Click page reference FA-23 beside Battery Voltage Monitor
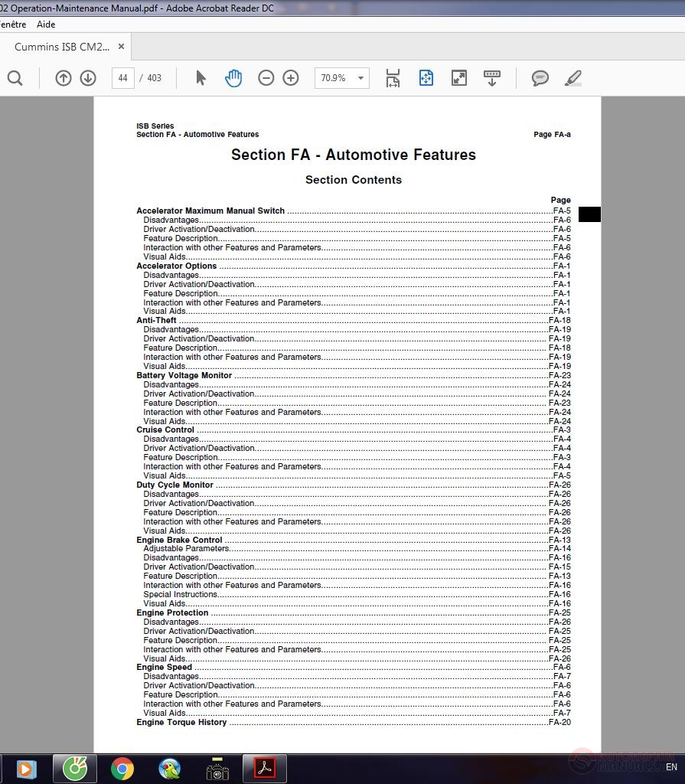 (559, 375)
